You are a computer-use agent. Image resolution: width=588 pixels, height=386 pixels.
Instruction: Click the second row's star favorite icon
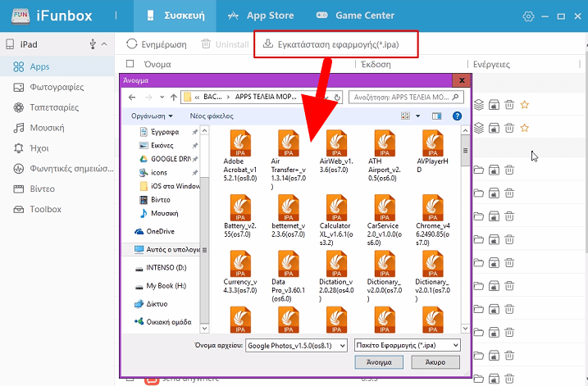[x=524, y=128]
